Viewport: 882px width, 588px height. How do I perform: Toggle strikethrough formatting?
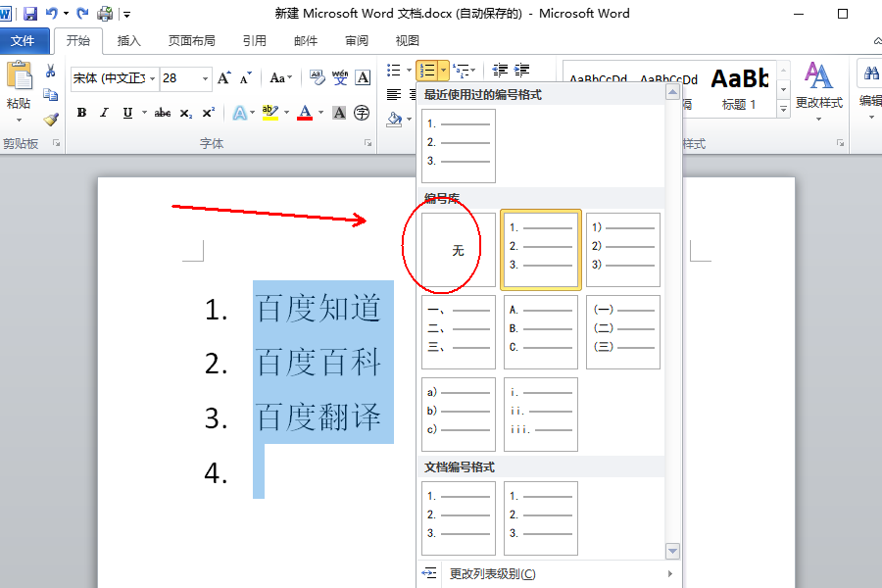coord(163,113)
